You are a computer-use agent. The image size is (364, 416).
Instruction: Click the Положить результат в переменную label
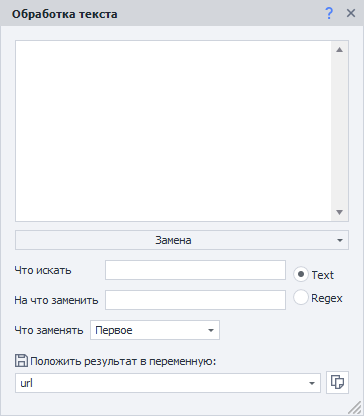(123, 361)
